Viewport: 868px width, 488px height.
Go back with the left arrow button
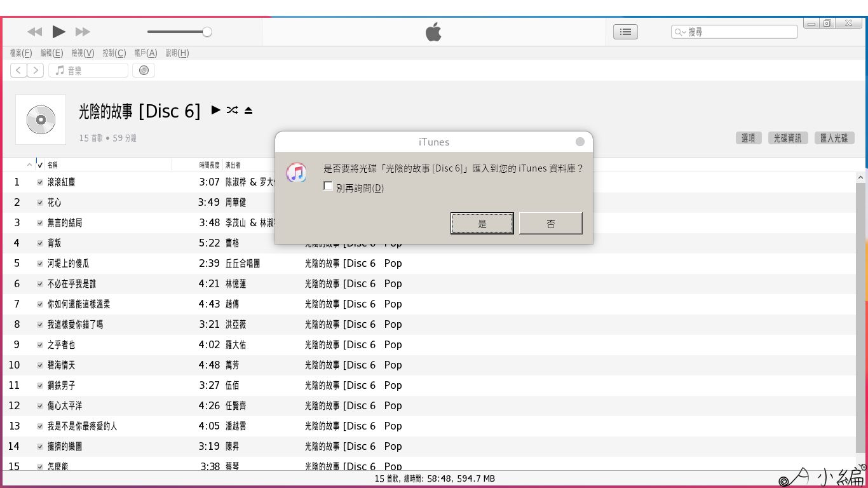18,71
